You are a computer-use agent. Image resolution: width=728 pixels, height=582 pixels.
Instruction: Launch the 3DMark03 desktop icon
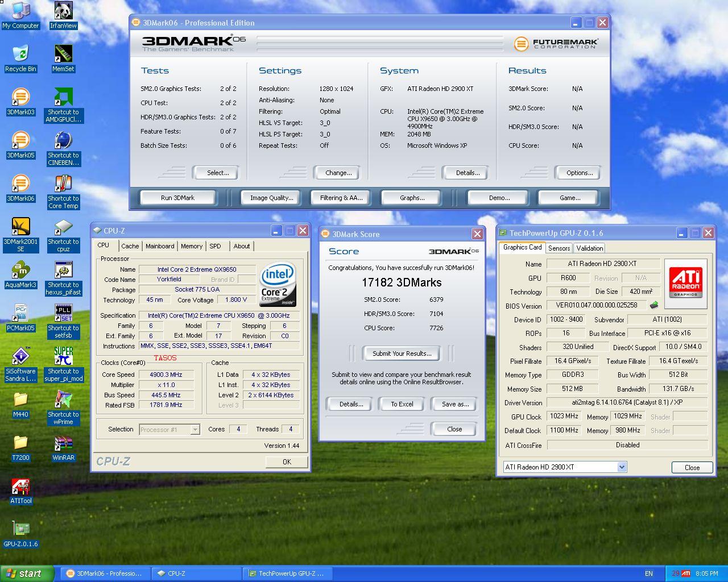click(20, 102)
